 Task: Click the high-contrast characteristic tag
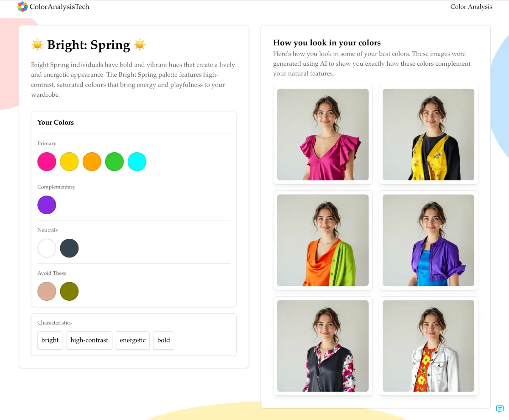coord(89,340)
